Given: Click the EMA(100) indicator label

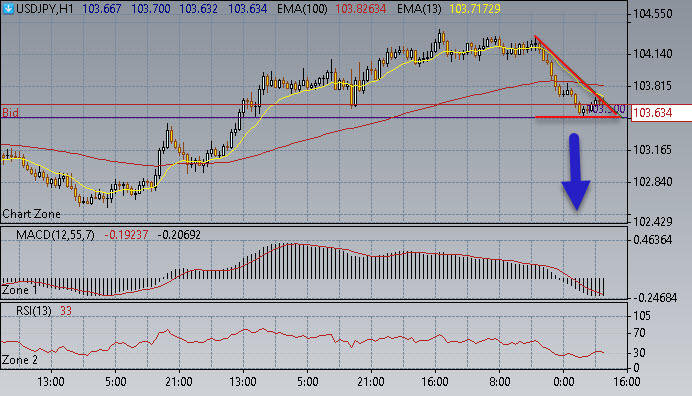Looking at the screenshot, I should pos(302,8).
